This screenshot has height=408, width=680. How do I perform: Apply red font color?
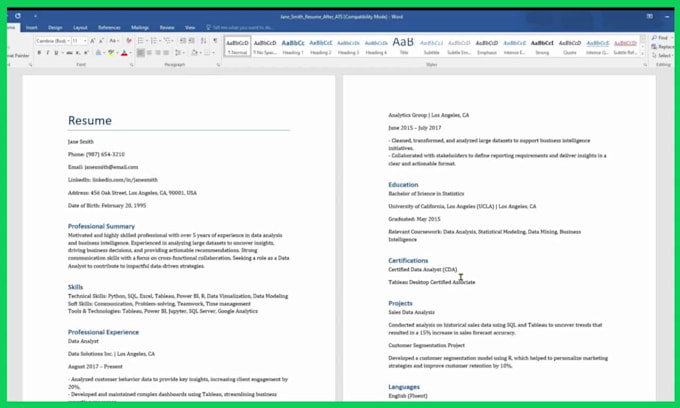pyautogui.click(x=124, y=53)
